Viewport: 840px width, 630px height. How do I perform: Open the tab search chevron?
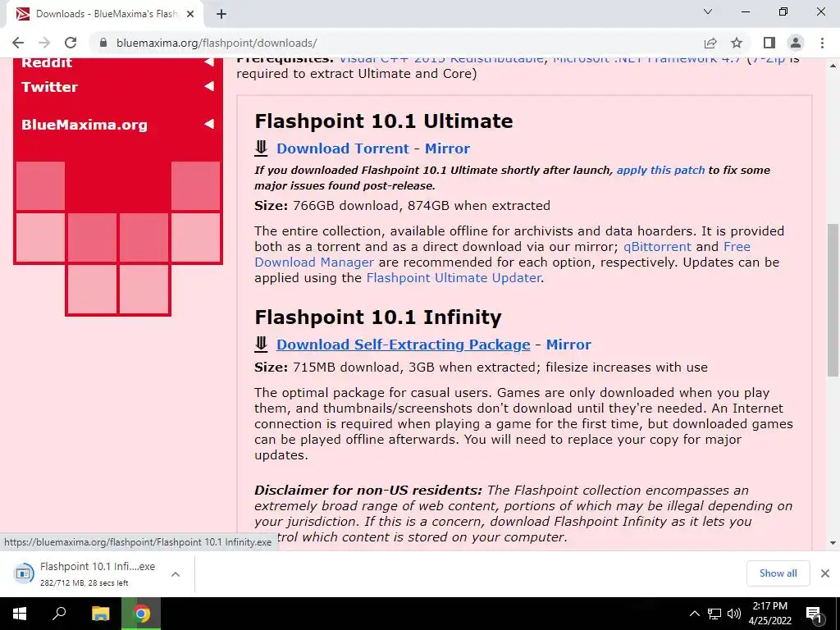click(x=708, y=11)
